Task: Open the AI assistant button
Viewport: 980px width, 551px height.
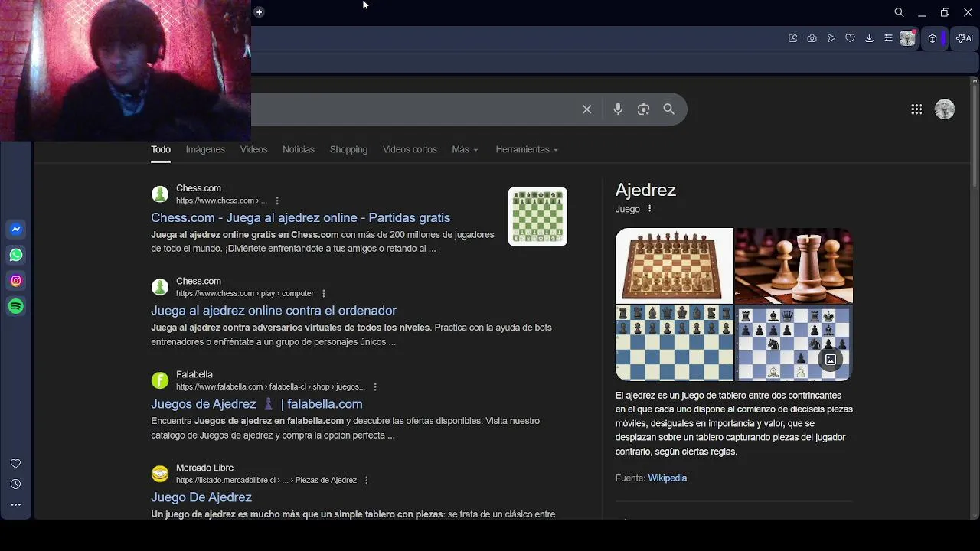Action: [965, 38]
